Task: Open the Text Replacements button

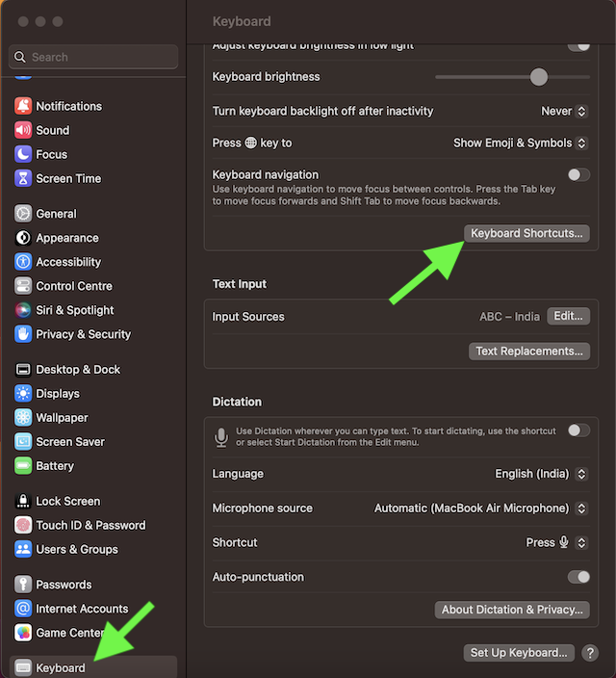Action: (x=528, y=352)
